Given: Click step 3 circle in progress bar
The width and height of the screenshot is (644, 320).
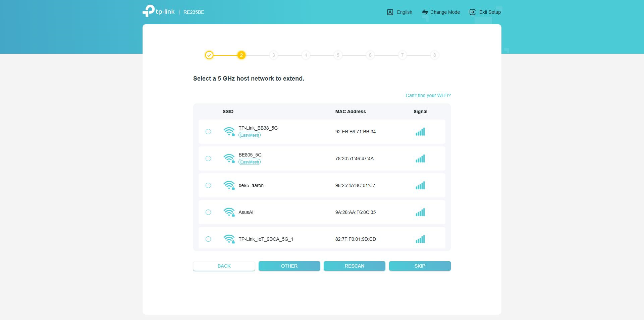Looking at the screenshot, I should point(273,55).
